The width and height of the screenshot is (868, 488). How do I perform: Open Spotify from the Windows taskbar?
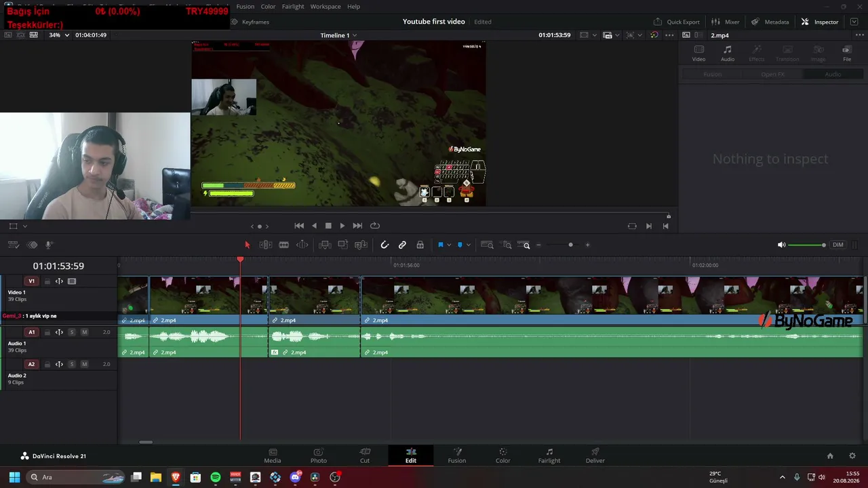point(216,477)
